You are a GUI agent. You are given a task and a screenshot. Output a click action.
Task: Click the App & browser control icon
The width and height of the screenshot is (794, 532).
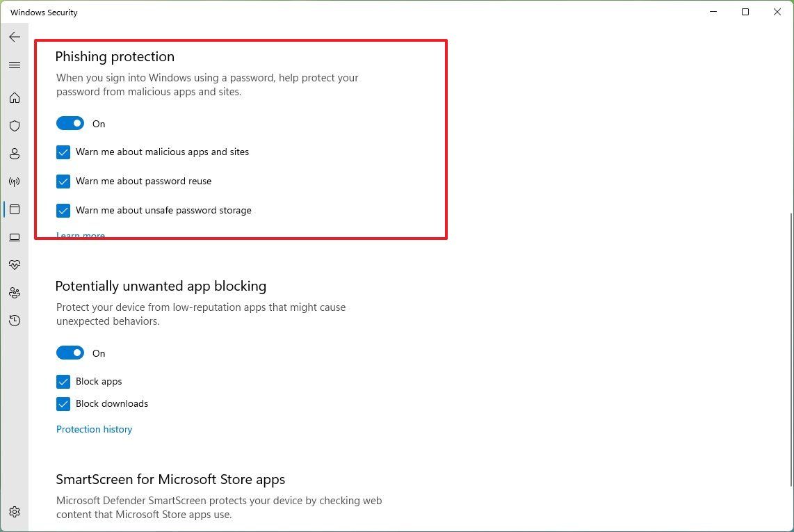[15, 209]
